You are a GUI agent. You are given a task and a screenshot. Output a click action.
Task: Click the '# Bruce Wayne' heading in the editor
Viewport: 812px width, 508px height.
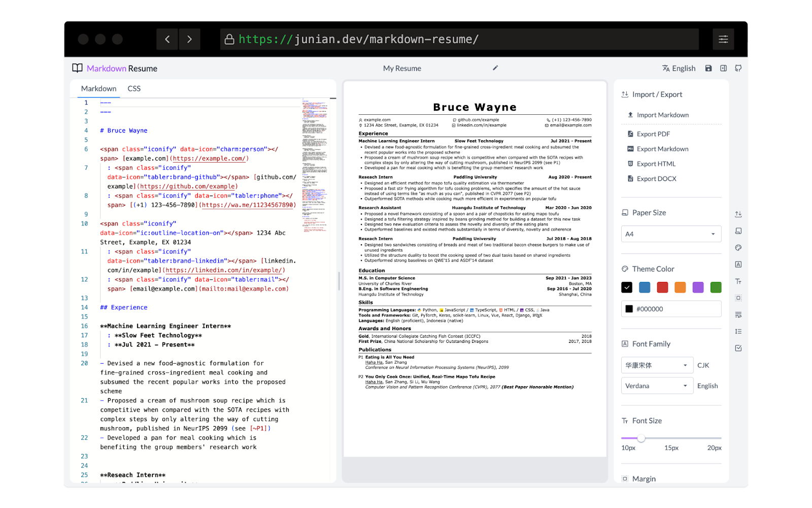pos(124,131)
